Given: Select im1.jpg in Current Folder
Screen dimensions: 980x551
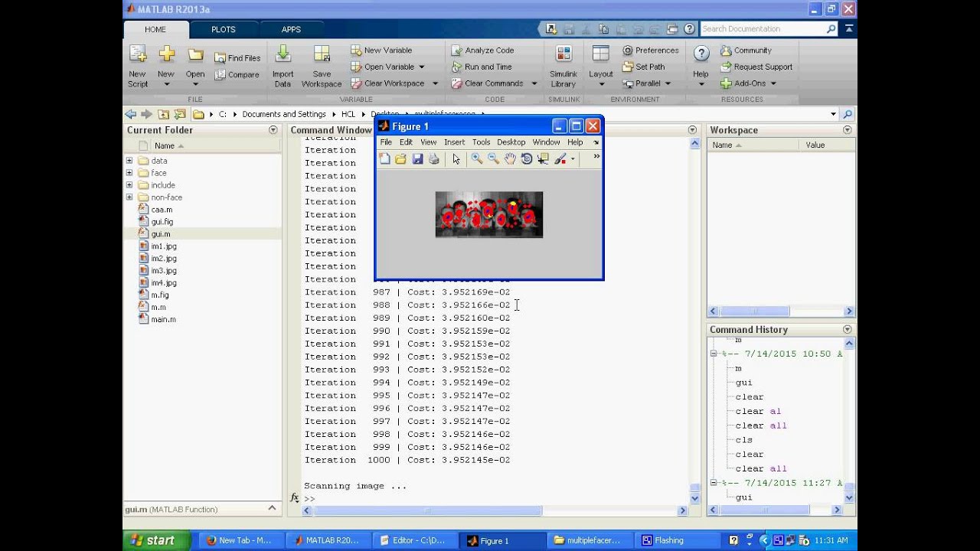Looking at the screenshot, I should (x=163, y=246).
